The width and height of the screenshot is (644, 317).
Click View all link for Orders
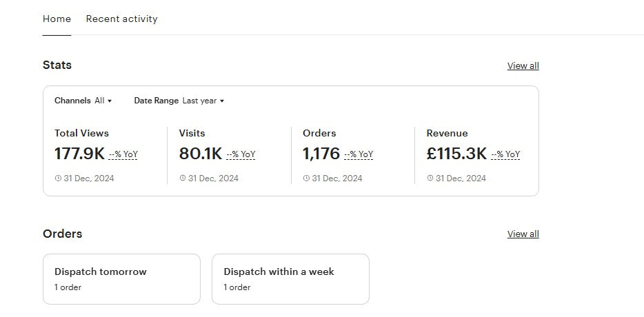tap(523, 234)
